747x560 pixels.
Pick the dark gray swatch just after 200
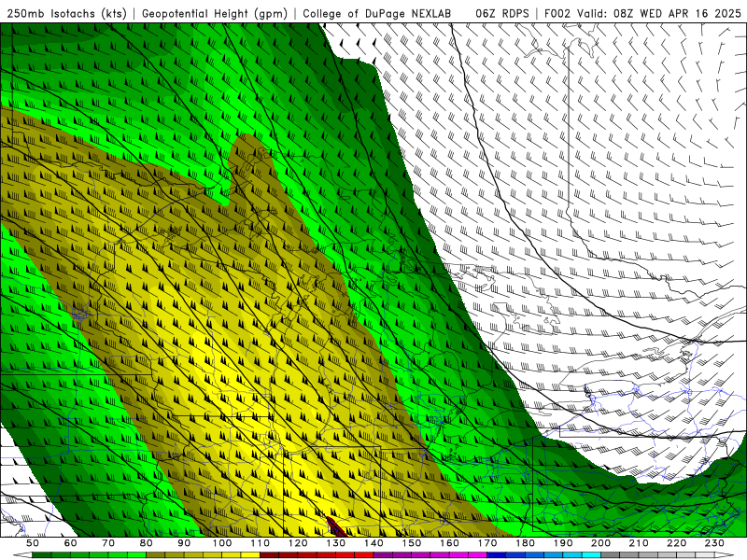point(611,555)
